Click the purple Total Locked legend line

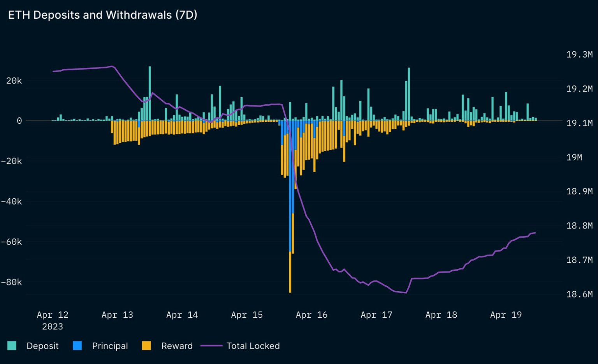(211, 346)
